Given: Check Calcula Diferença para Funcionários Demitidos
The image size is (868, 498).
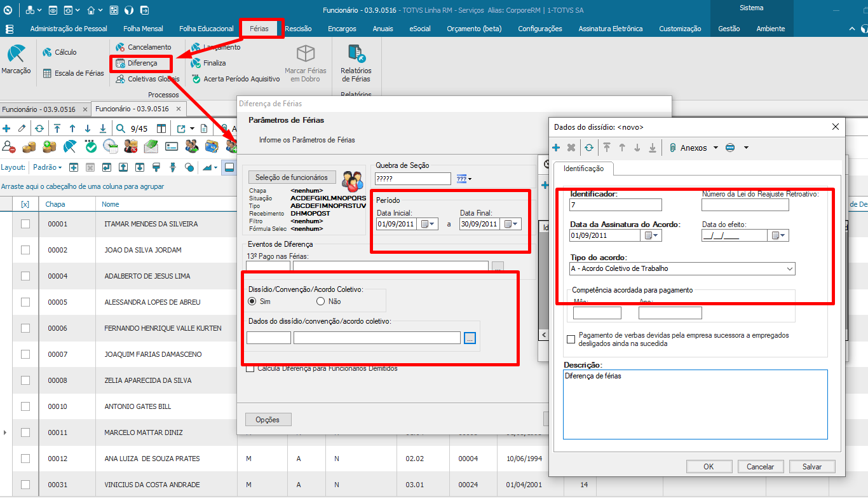Looking at the screenshot, I should [x=250, y=368].
